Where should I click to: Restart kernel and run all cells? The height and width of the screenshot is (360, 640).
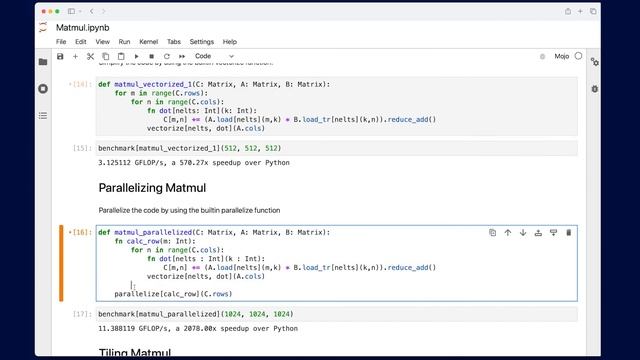(x=182, y=56)
